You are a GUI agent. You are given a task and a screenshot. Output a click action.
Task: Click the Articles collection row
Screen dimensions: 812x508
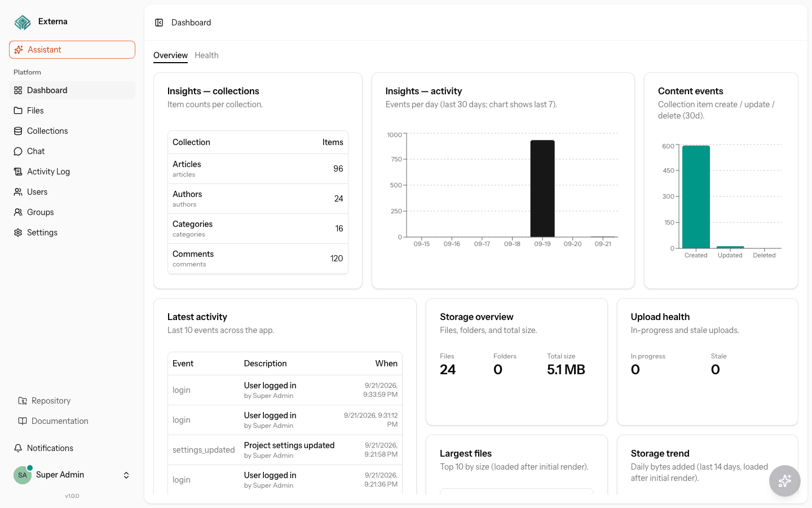[258, 169]
